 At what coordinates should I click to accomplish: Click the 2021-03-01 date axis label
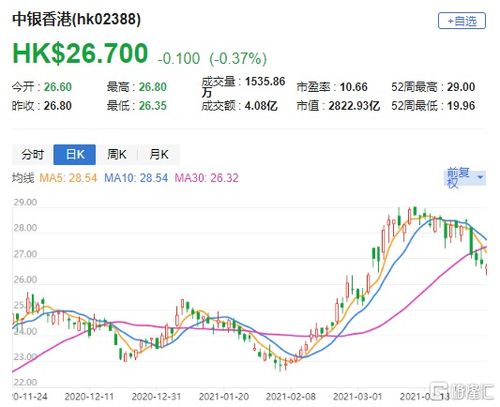(x=358, y=397)
